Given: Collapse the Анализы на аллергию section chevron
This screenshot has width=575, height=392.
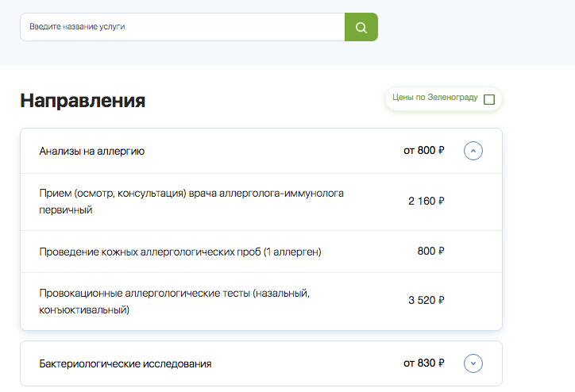Looking at the screenshot, I should [x=473, y=151].
